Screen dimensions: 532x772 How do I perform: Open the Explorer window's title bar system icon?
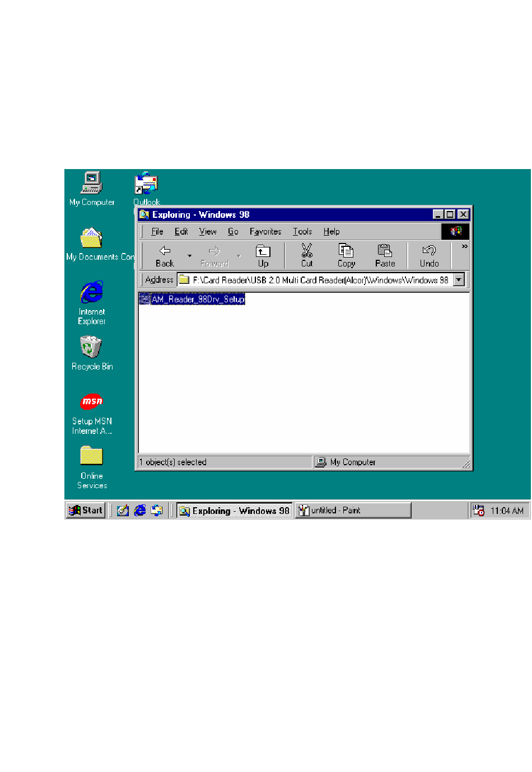[x=144, y=214]
